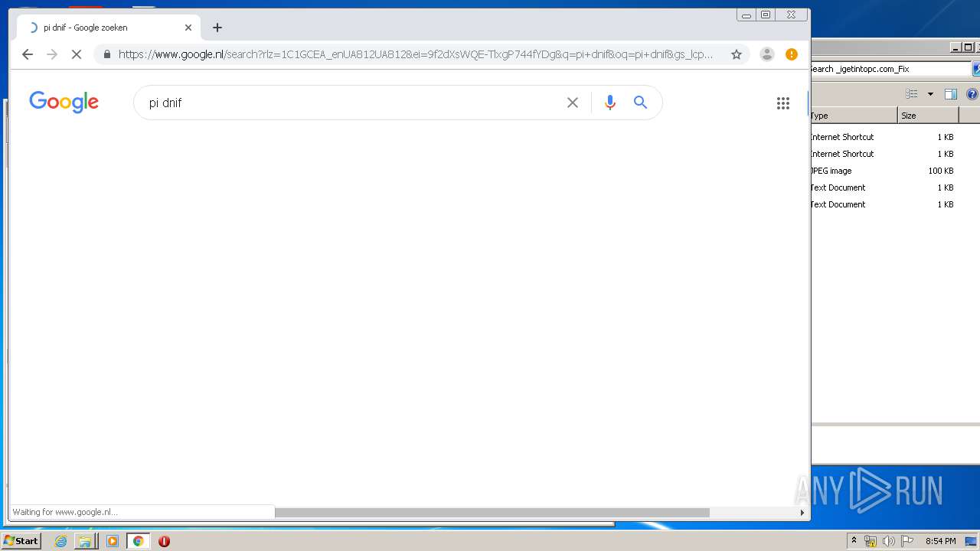The image size is (980, 551).
Task: Select the 'pi dnif - Google zoeken' tab
Action: point(109,28)
